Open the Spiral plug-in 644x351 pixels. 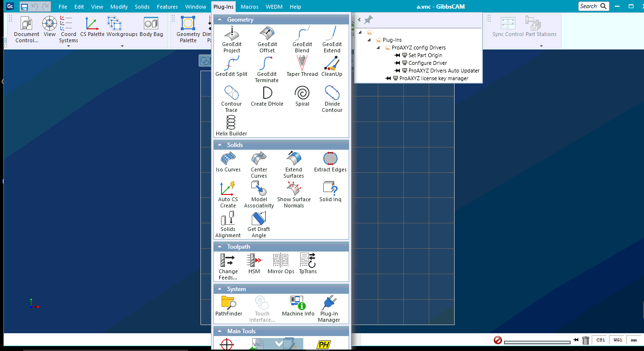tap(302, 96)
